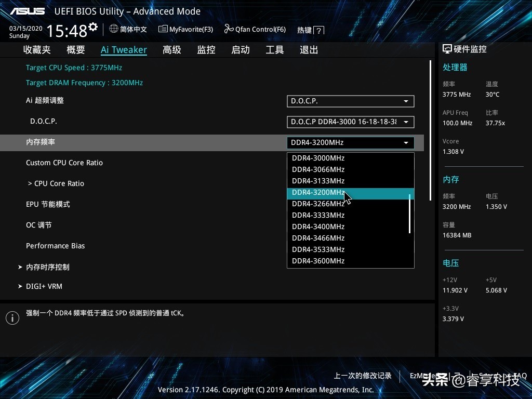Click the settings gear icon beside clock
The width and height of the screenshot is (532, 399).
click(93, 26)
